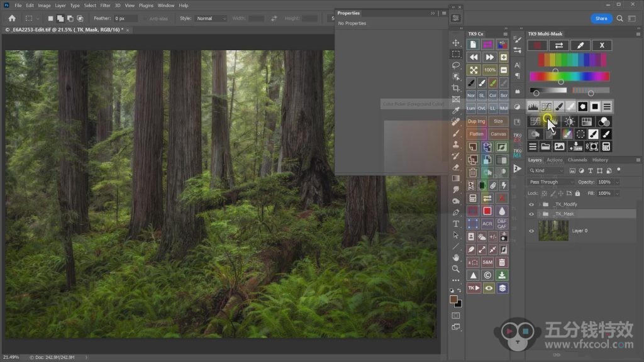Switch to the Actions tab

pos(555,160)
